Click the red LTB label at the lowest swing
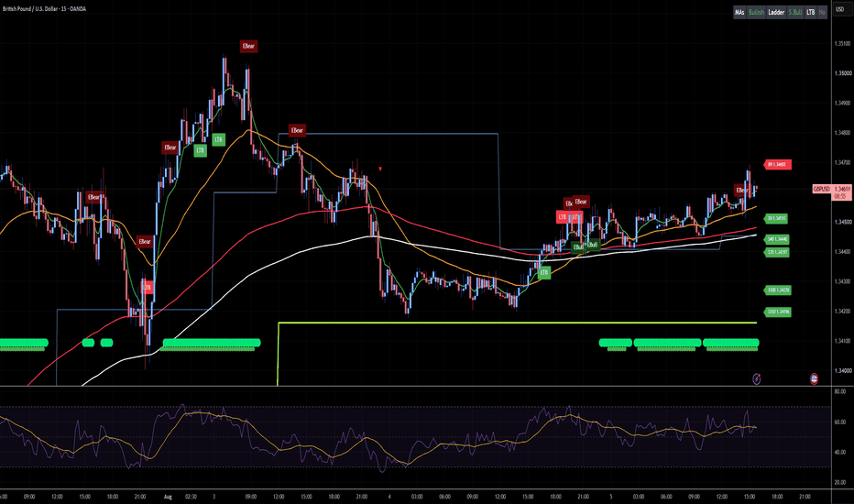Image resolution: width=854 pixels, height=504 pixels. (x=147, y=287)
